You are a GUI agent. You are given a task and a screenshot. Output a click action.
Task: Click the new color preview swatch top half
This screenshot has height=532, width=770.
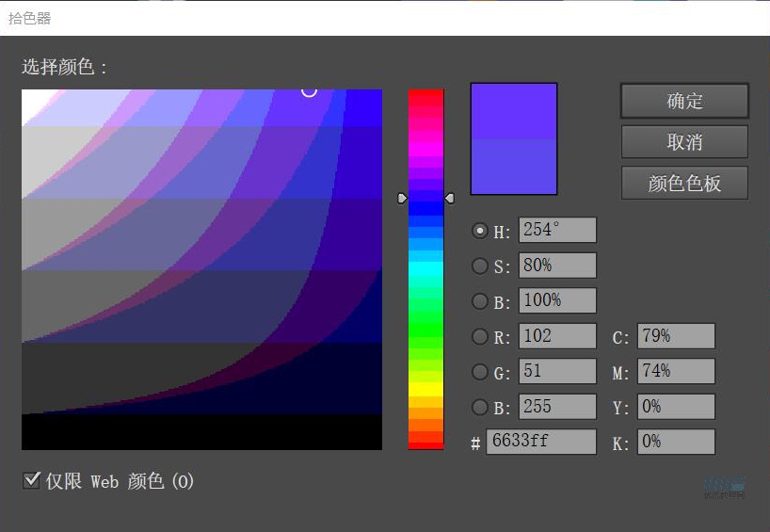pos(514,111)
